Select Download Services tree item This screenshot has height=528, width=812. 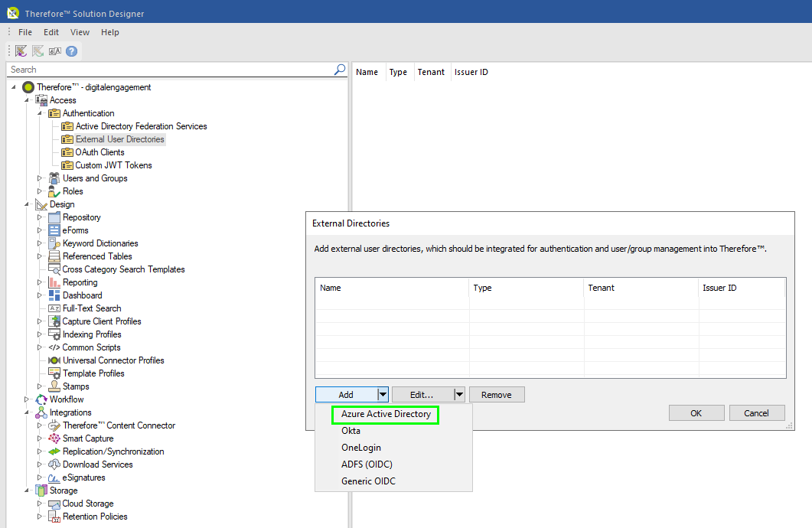(97, 464)
